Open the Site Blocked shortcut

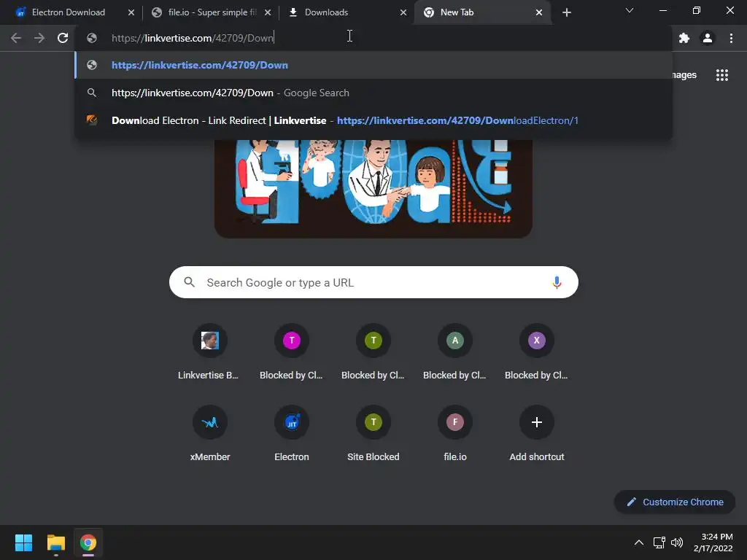[x=373, y=434]
